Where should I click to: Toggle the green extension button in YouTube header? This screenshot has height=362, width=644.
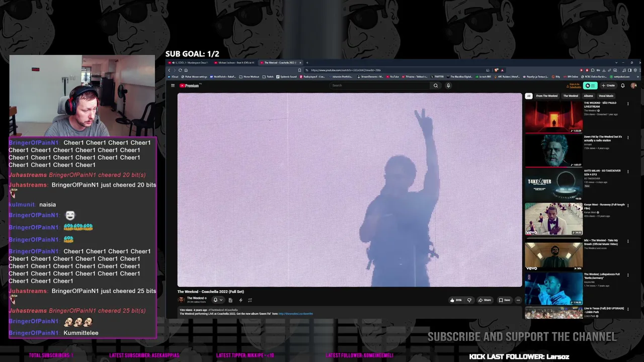point(590,85)
